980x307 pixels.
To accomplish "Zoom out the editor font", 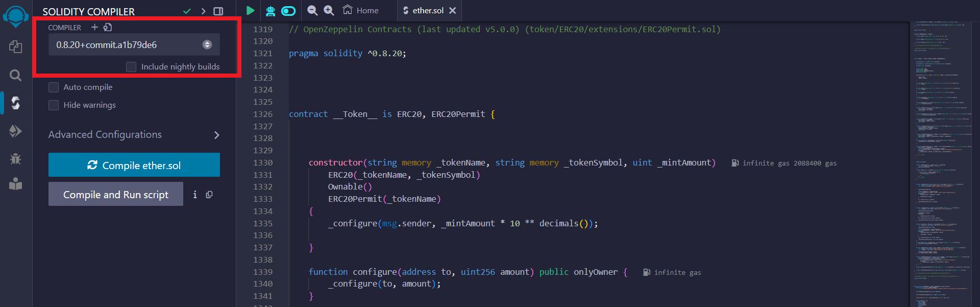I will 312,10.
